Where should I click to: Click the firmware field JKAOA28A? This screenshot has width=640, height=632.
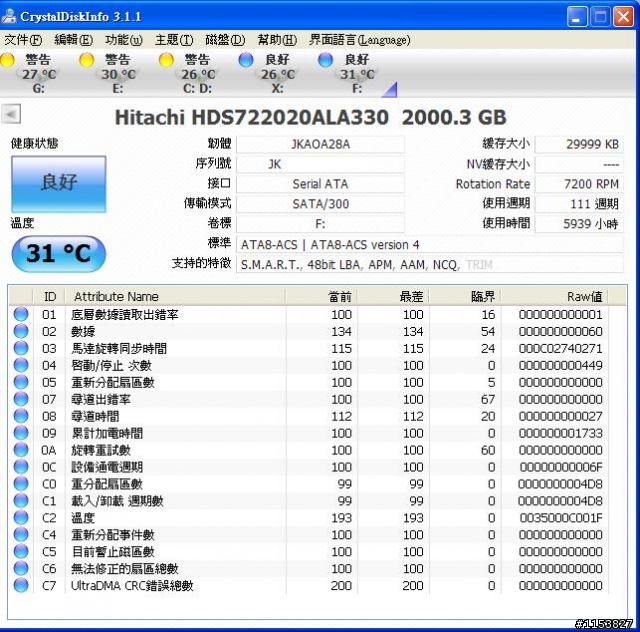click(x=320, y=145)
